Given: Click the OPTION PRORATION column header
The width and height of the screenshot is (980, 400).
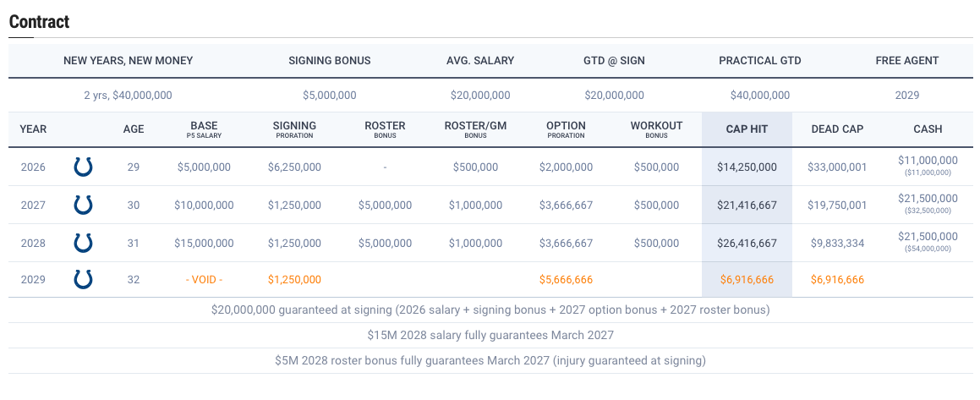Looking at the screenshot, I should pos(566,129).
